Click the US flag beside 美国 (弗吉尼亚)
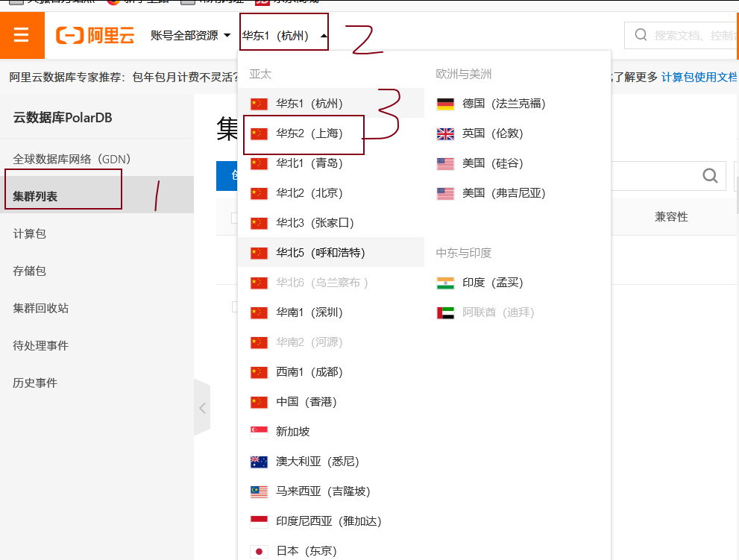This screenshot has width=739, height=560. click(x=445, y=193)
